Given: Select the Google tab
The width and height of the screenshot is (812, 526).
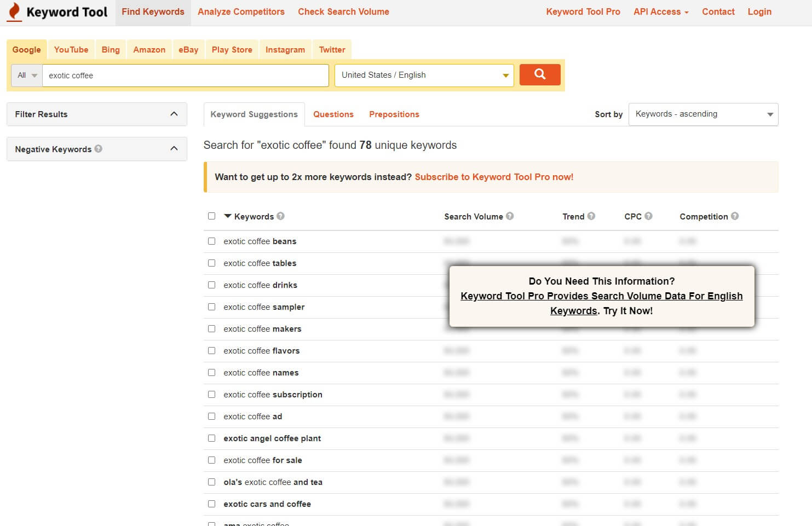Looking at the screenshot, I should (x=27, y=49).
